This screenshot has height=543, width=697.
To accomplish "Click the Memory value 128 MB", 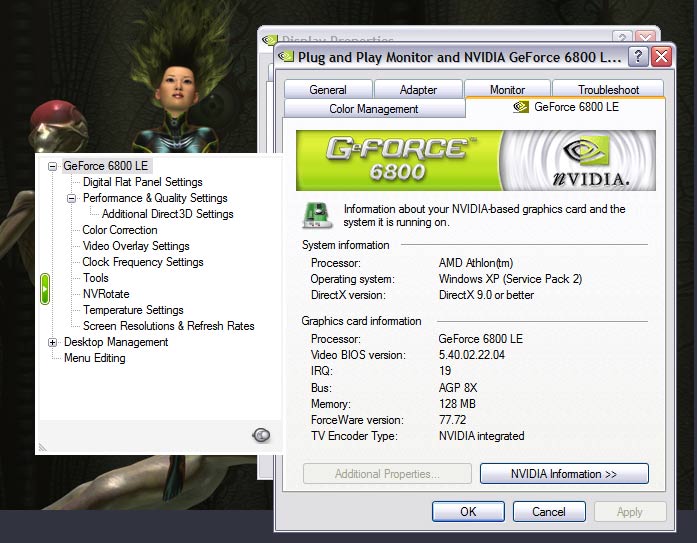I will click(x=457, y=403).
